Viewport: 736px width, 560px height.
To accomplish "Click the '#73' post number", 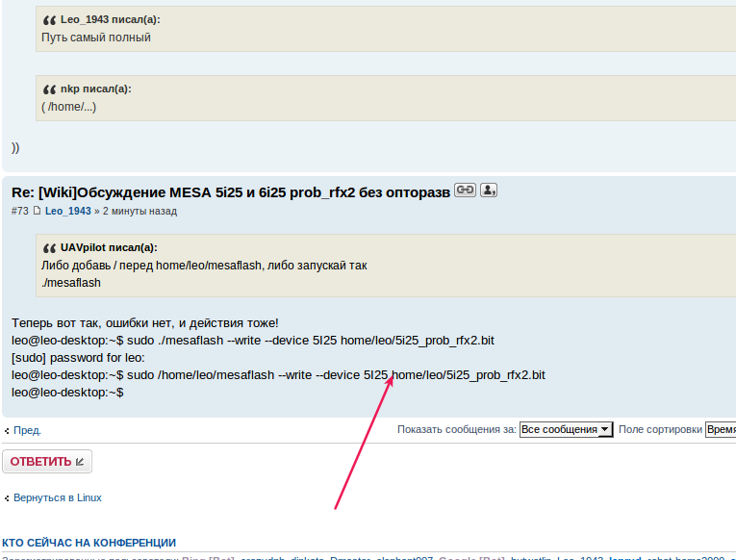I will click(19, 212).
